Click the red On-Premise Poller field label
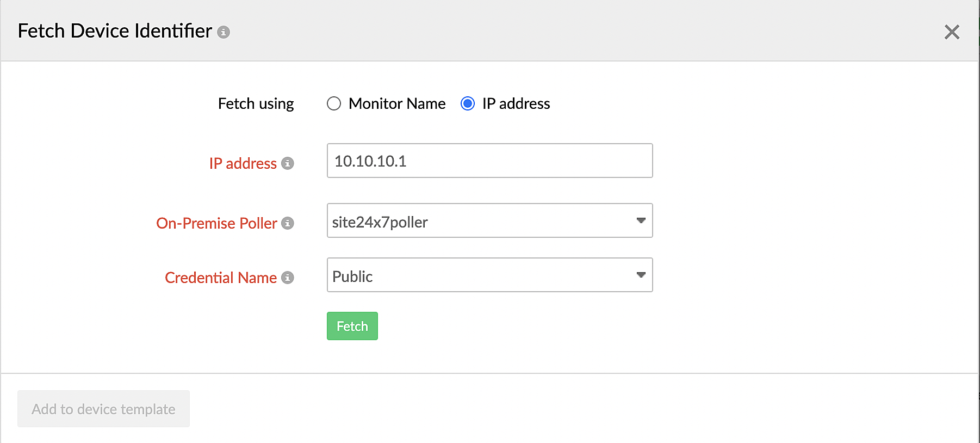The width and height of the screenshot is (980, 443). [x=216, y=223]
